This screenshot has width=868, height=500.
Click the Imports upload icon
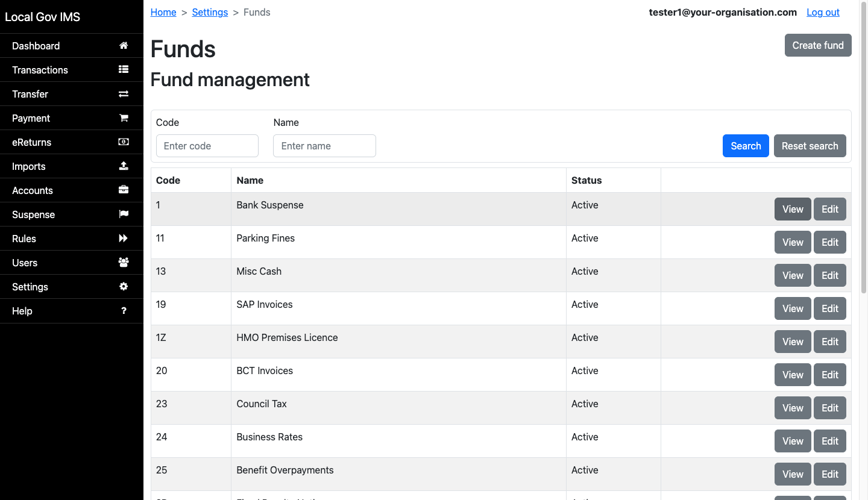(x=124, y=166)
